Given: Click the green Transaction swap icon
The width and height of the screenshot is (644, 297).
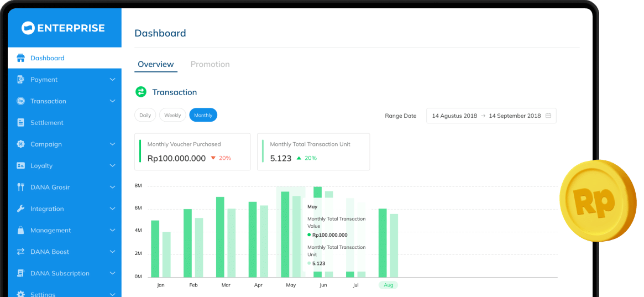Looking at the screenshot, I should click(x=141, y=92).
